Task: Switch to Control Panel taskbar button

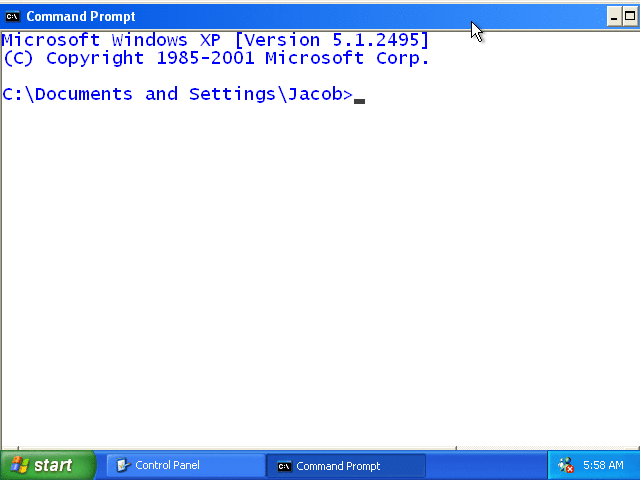Action: 186,465
